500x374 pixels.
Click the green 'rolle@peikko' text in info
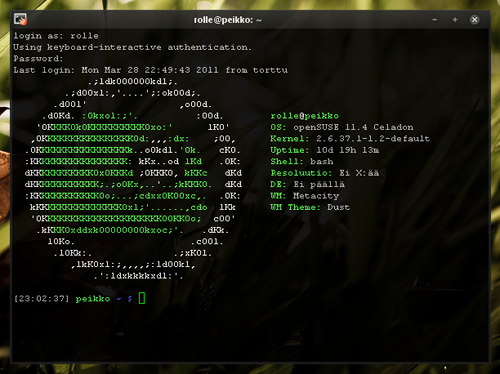[304, 116]
